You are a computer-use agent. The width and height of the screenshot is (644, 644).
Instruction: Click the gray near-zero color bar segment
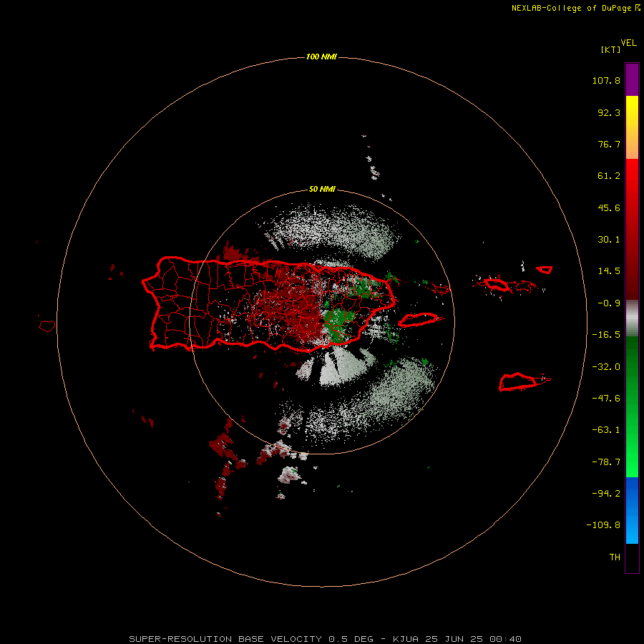click(x=632, y=316)
